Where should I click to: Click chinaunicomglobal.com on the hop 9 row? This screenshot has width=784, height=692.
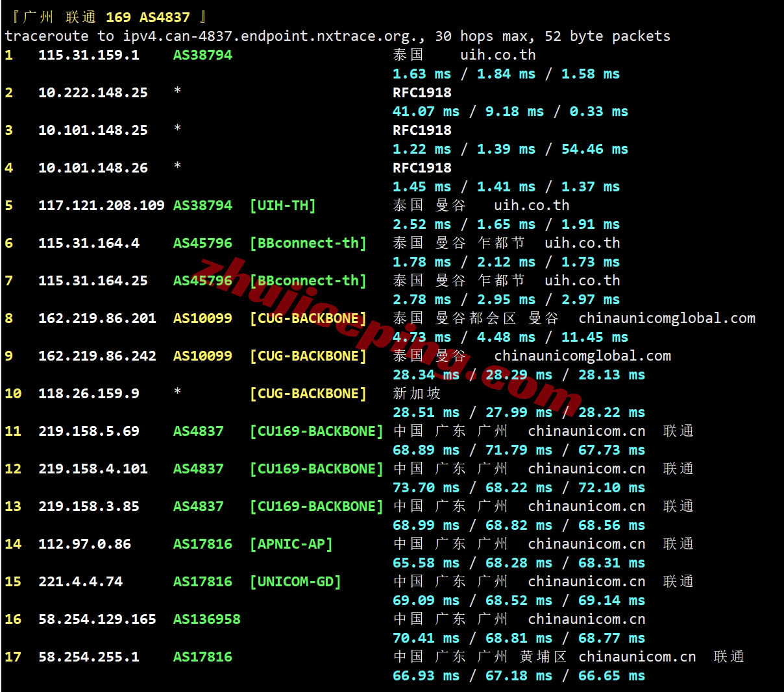pyautogui.click(x=582, y=355)
